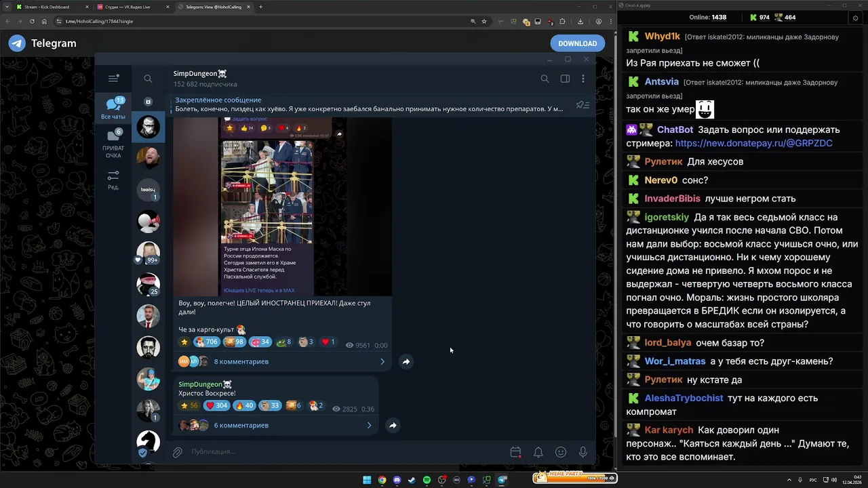Viewport: 868px width, 488px height.
Task: Go to the browser home page
Action: point(44,21)
